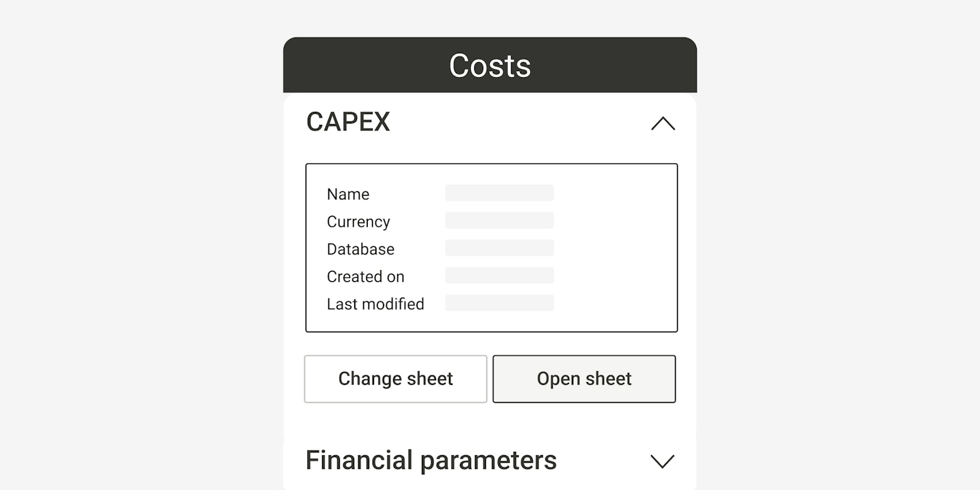Click the Last modified value field
The width and height of the screenshot is (980, 490).
pos(499,303)
